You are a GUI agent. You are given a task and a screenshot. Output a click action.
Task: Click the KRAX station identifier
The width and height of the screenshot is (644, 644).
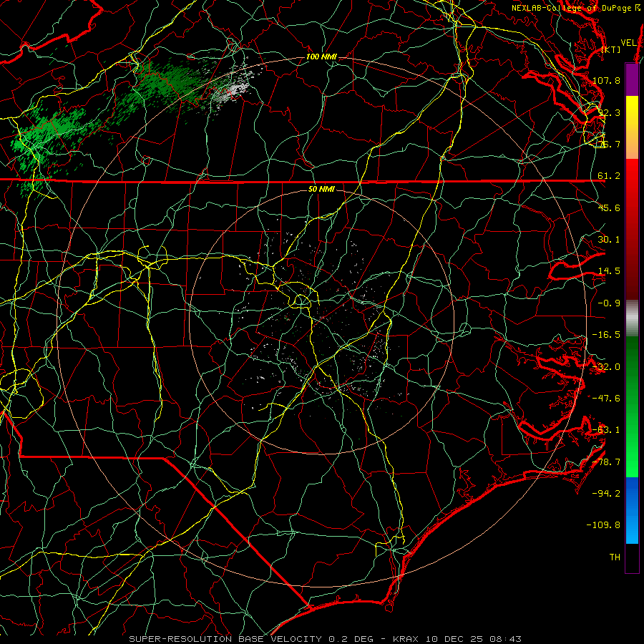click(x=406, y=639)
